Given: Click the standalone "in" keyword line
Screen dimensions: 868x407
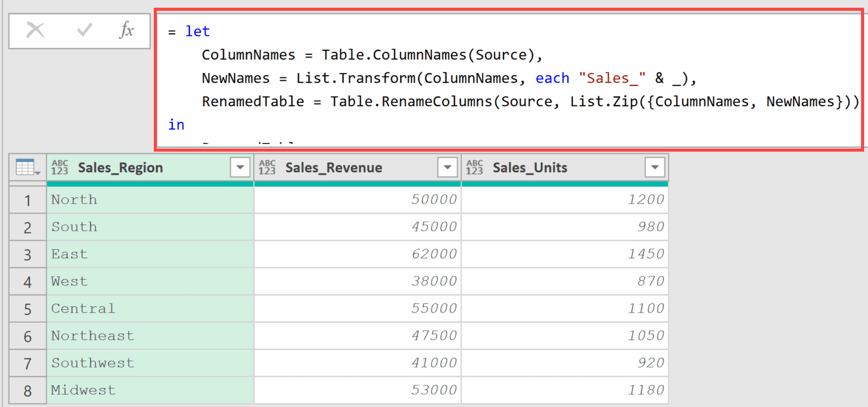Looking at the screenshot, I should (176, 125).
